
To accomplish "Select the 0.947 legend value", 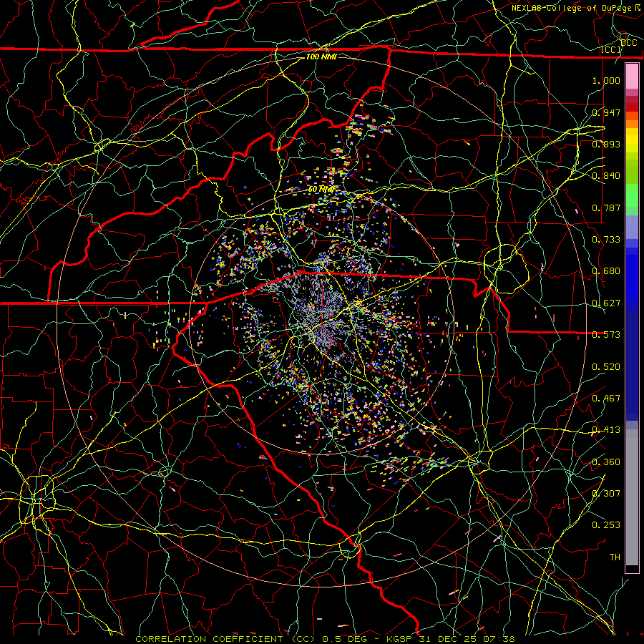I will [606, 112].
